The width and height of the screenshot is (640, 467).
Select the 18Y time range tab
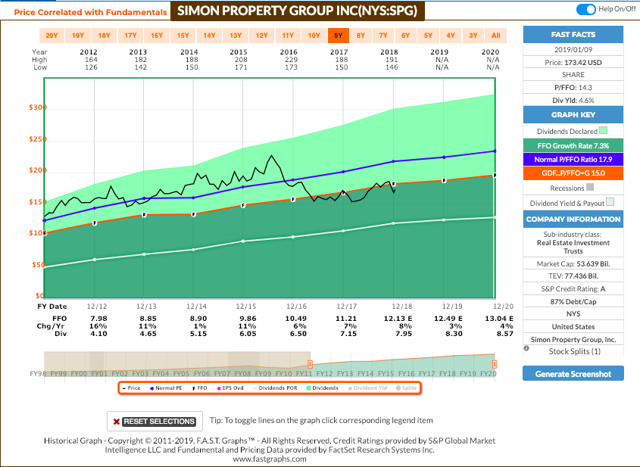point(104,36)
